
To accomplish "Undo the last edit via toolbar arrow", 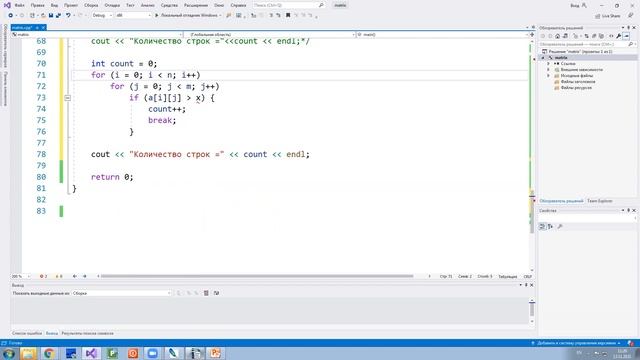I will (x=68, y=16).
